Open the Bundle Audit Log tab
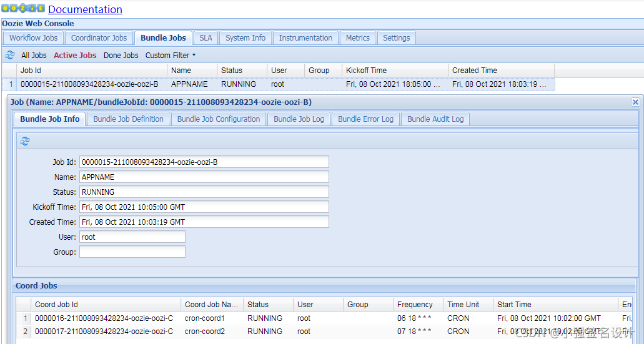The width and height of the screenshot is (644, 344). (435, 119)
